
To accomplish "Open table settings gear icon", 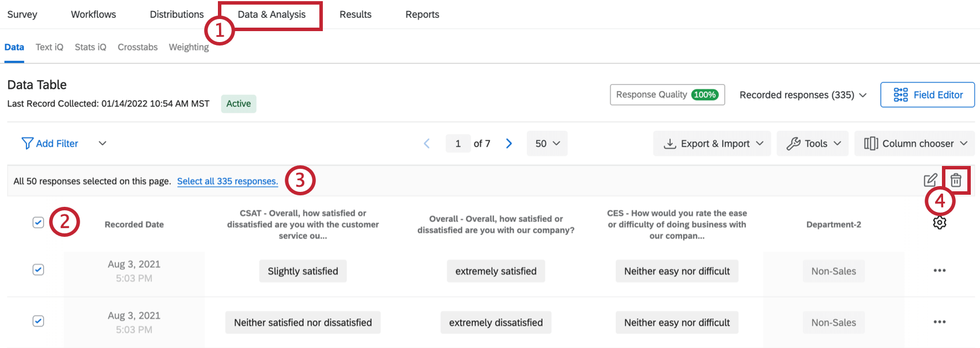I will click(x=939, y=222).
